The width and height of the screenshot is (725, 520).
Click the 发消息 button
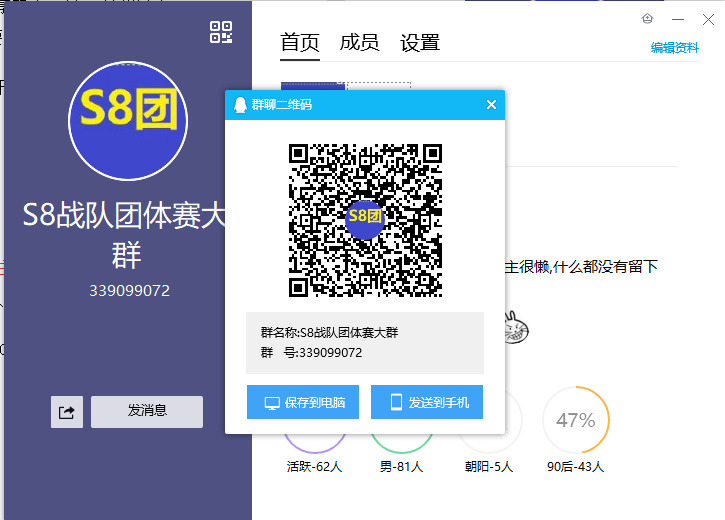(x=147, y=411)
